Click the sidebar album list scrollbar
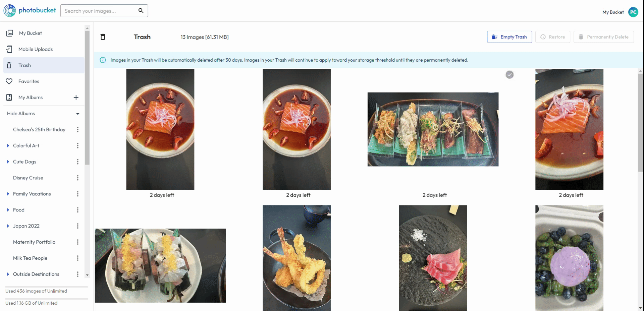 (87, 98)
